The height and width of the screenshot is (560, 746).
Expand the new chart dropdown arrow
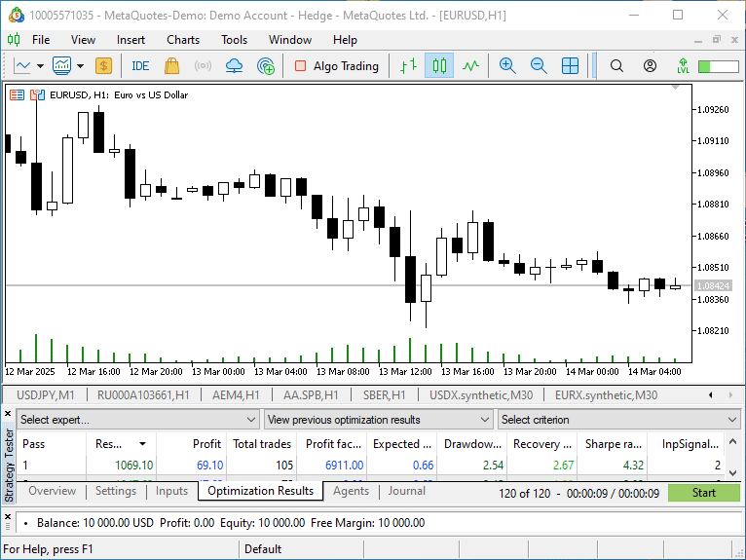point(41,65)
